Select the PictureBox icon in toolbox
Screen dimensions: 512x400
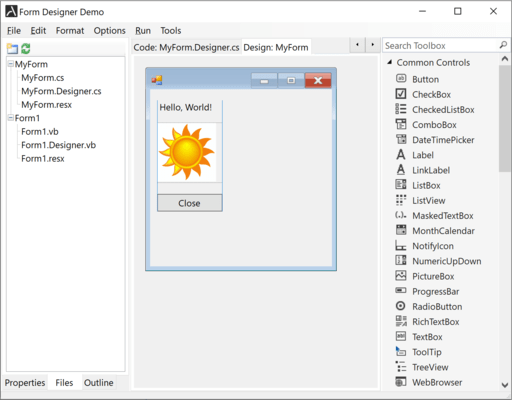(401, 276)
